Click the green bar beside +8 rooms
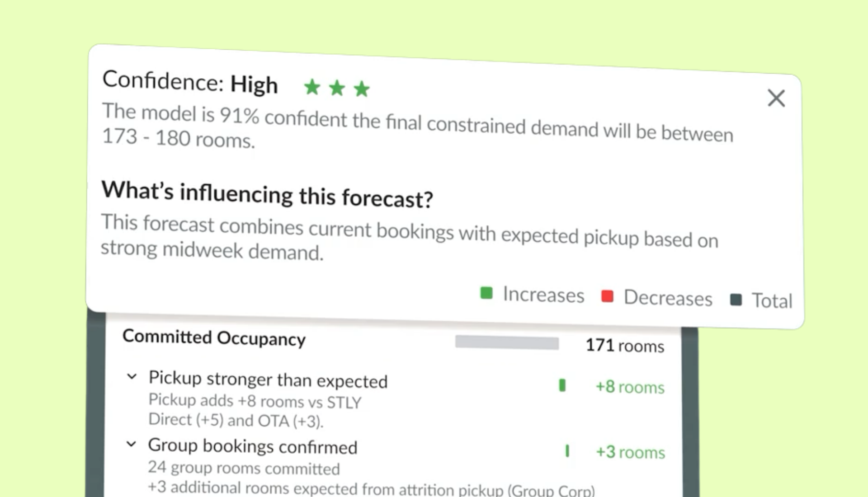This screenshot has width=868, height=497. click(562, 385)
